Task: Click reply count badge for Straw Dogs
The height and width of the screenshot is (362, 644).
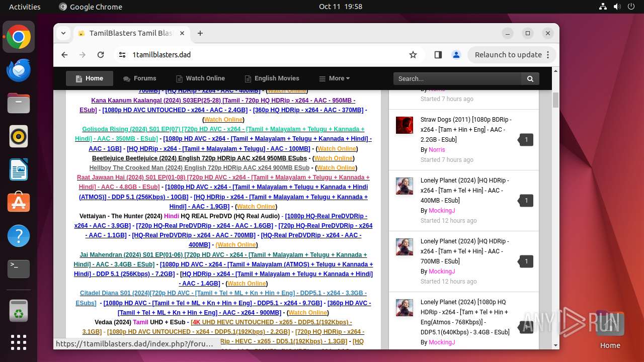Action: [526, 140]
